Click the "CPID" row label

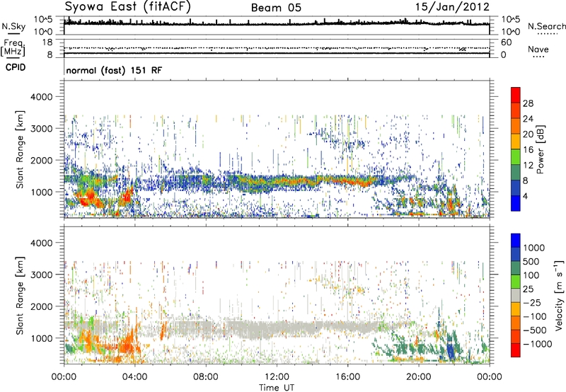pyautogui.click(x=16, y=67)
